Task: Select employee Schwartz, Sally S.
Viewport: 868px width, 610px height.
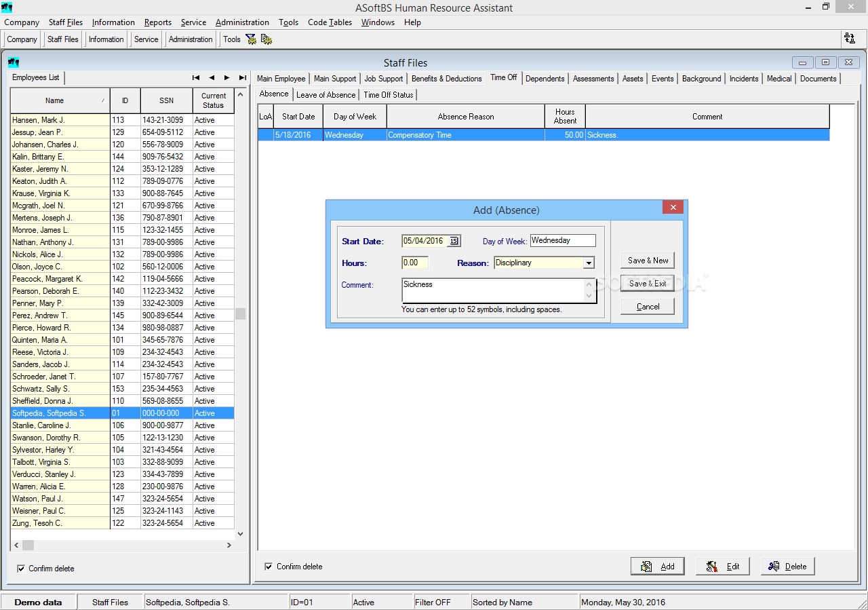Action: pos(122,389)
